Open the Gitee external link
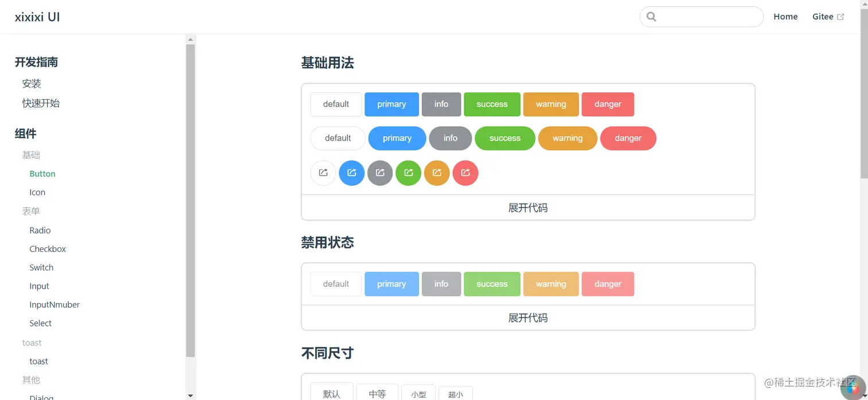The image size is (868, 400). 828,17
